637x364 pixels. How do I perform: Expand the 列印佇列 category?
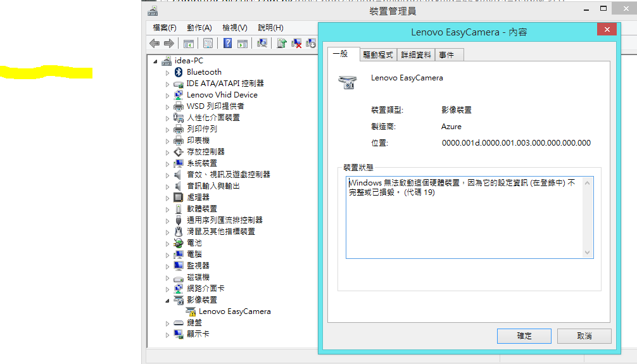coord(167,130)
